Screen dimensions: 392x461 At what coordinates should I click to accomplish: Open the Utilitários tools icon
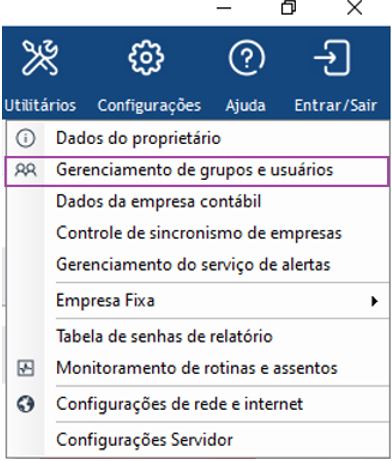point(40,58)
